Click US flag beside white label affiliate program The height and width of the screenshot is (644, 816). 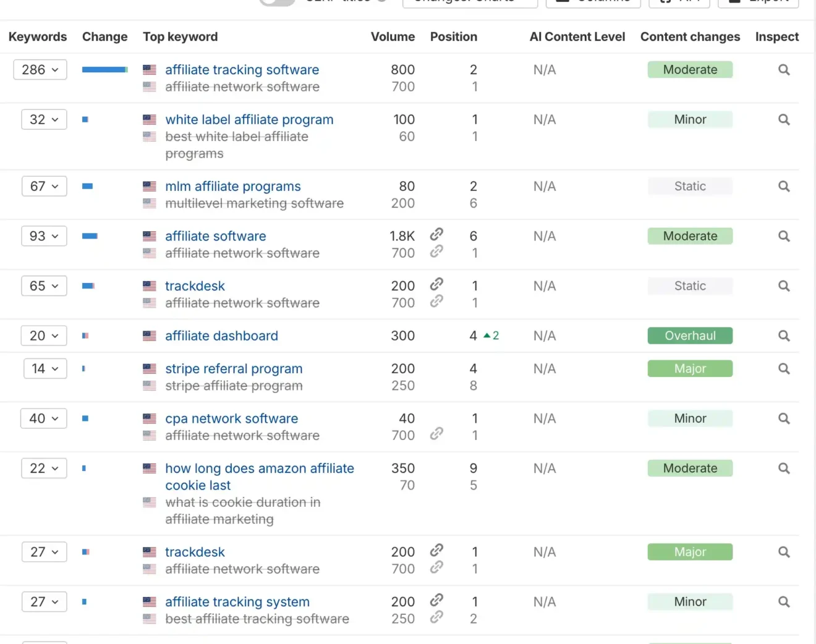tap(150, 120)
